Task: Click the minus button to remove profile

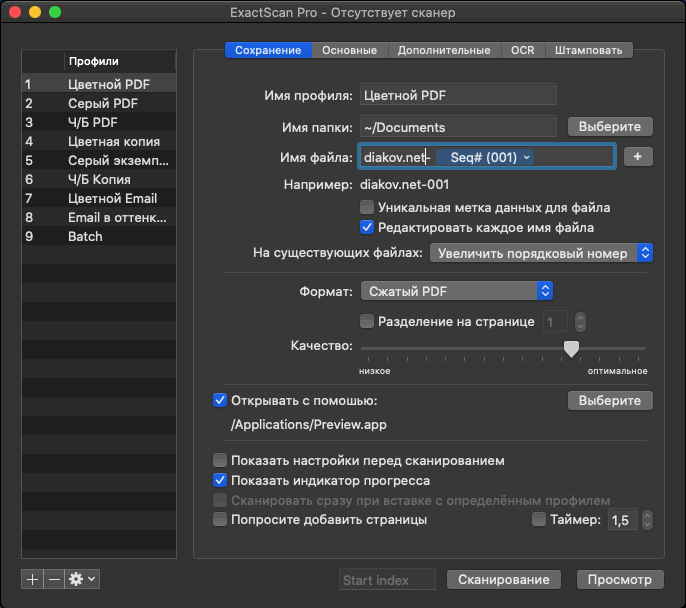Action: (54, 579)
